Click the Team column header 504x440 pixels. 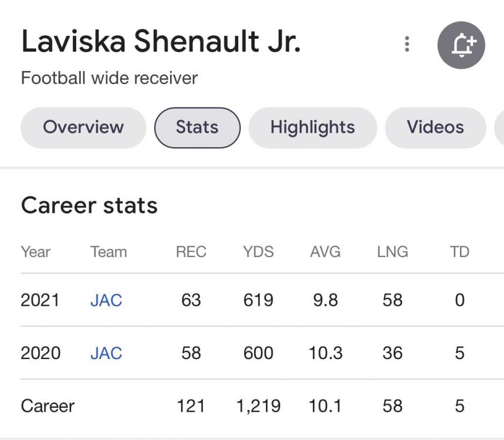[x=109, y=252]
